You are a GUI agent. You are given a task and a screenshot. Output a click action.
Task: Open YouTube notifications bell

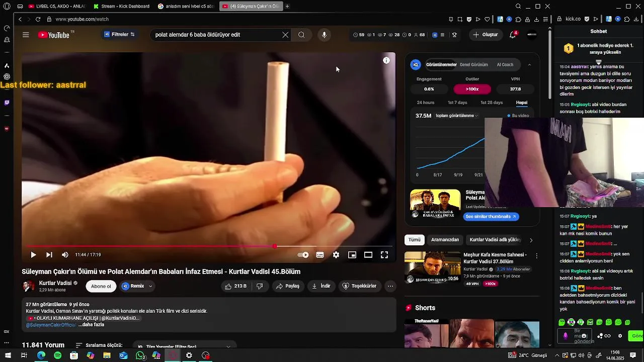point(513,35)
